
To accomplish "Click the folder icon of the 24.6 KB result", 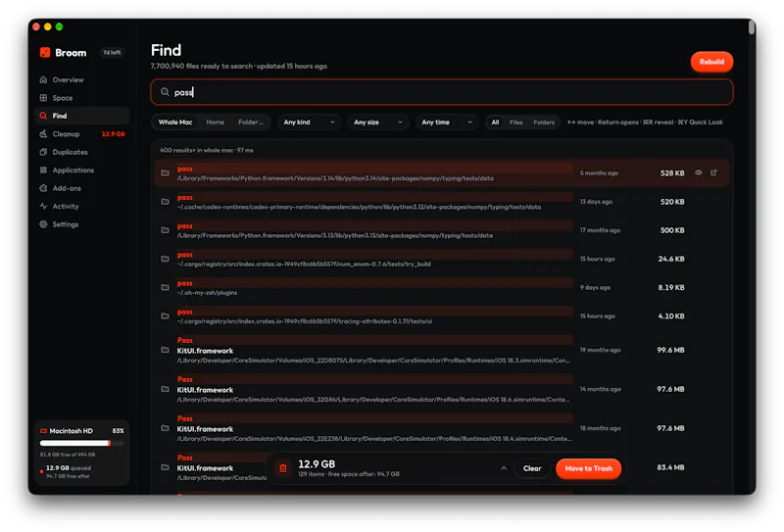I will [x=165, y=259].
